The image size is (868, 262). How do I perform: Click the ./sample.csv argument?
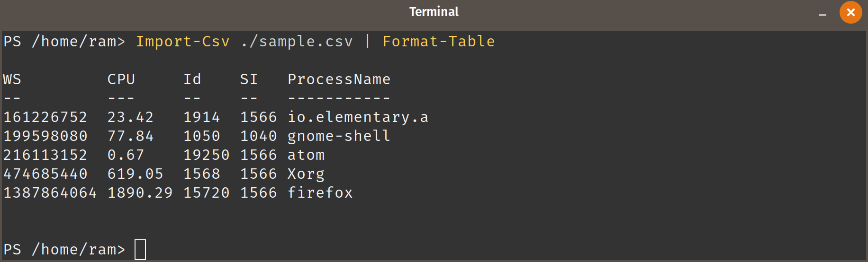coord(297,42)
